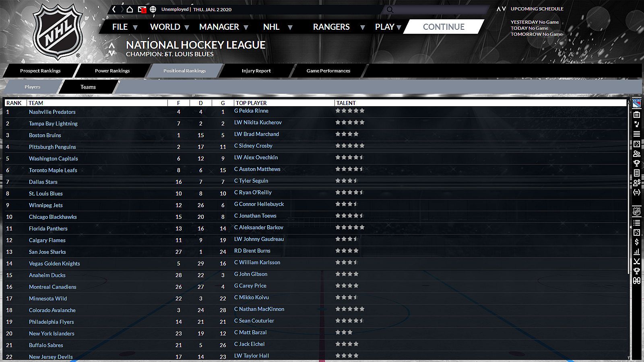
Task: Open the Injury Report tab
Action: pos(256,71)
